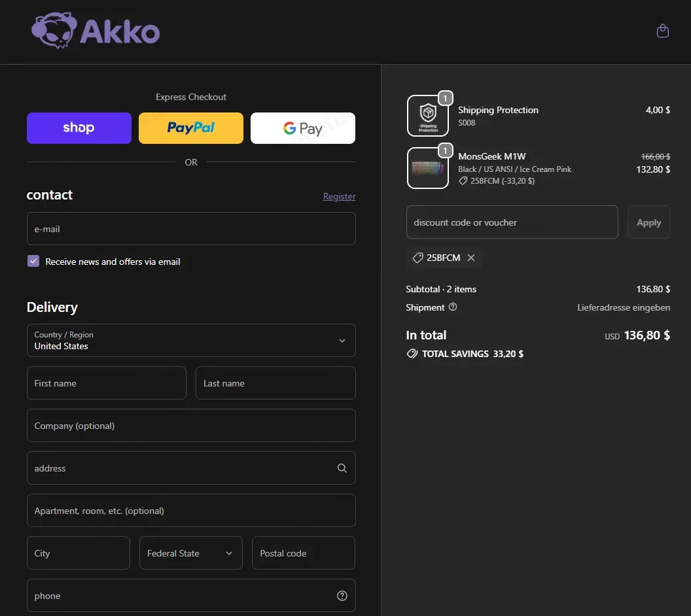
Task: Open the MonsGeek M1W keyboard thumbnail
Action: [428, 168]
